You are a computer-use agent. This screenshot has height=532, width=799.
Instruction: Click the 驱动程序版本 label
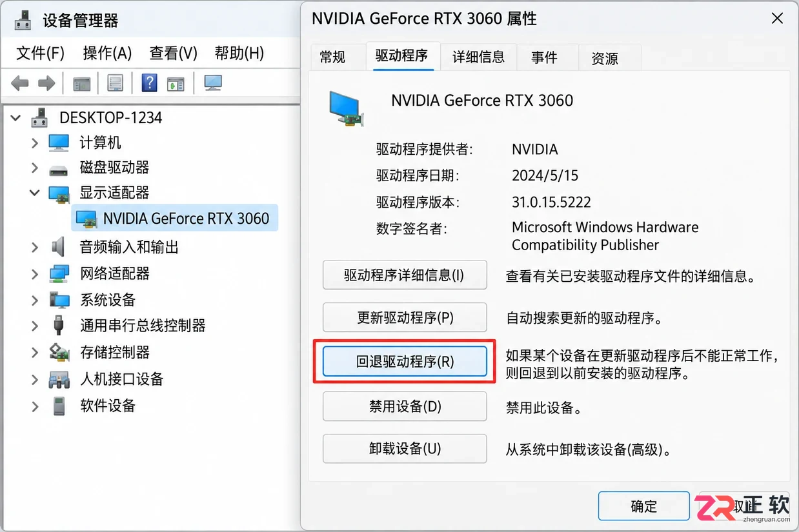pyautogui.click(x=418, y=202)
